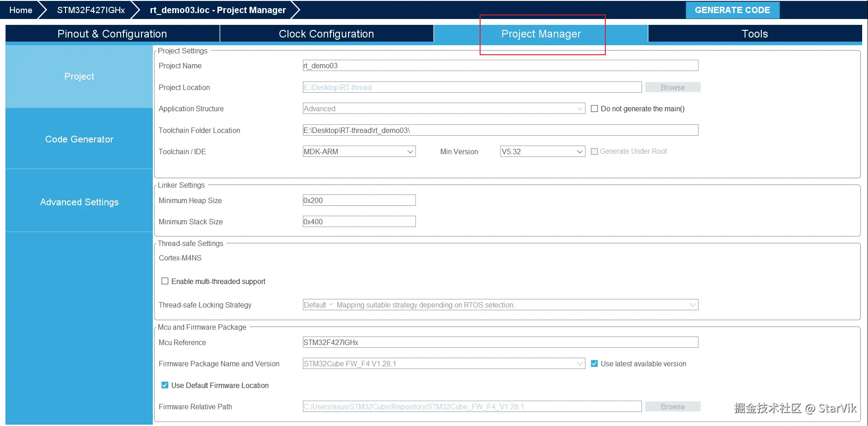Click the Thread-safe Settings group title
This screenshot has width=868, height=426.
tap(190, 243)
